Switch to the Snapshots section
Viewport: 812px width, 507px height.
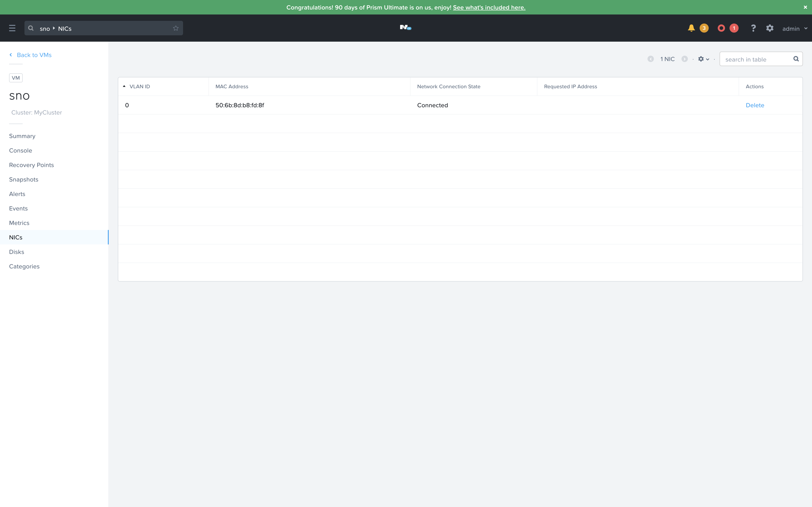click(24, 179)
